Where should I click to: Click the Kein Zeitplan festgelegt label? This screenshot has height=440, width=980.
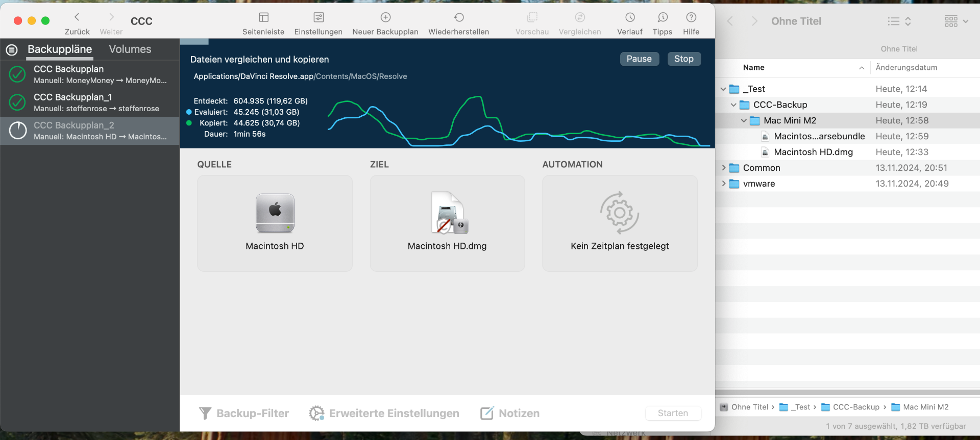pyautogui.click(x=620, y=246)
